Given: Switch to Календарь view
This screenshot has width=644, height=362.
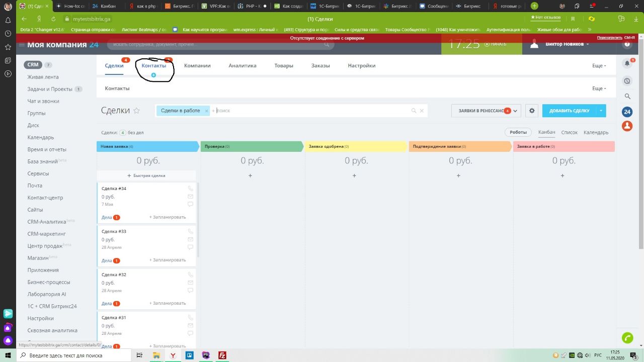Looking at the screenshot, I should tap(596, 132).
